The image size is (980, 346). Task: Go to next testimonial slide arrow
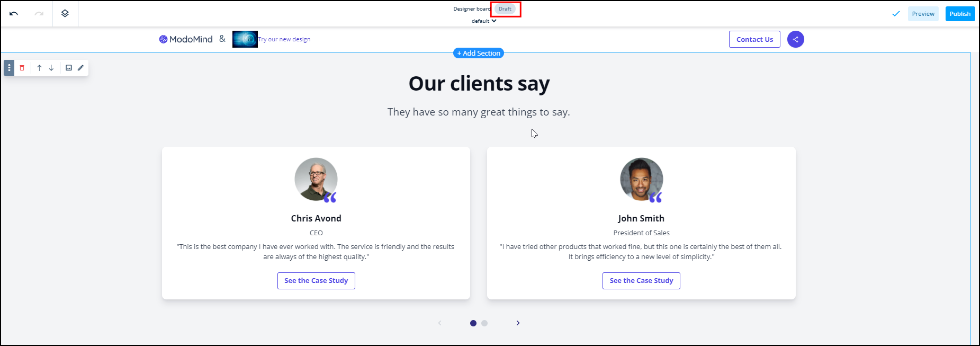tap(518, 323)
